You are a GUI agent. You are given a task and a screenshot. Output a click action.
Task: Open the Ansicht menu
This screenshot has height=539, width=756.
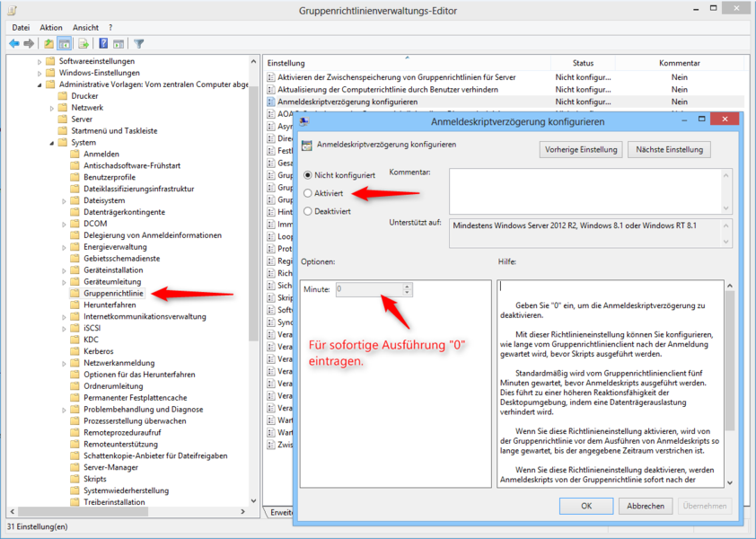tap(86, 28)
